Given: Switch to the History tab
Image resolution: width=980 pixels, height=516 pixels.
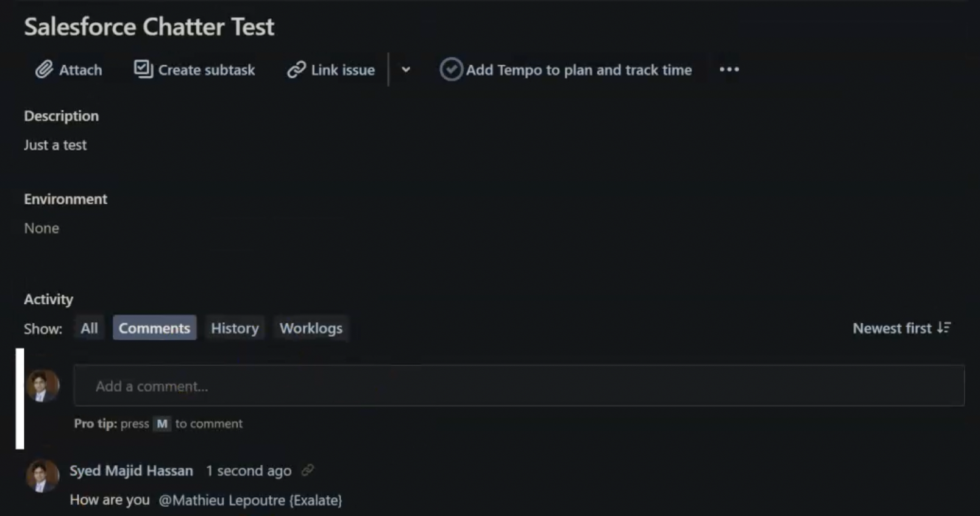Looking at the screenshot, I should tap(235, 328).
